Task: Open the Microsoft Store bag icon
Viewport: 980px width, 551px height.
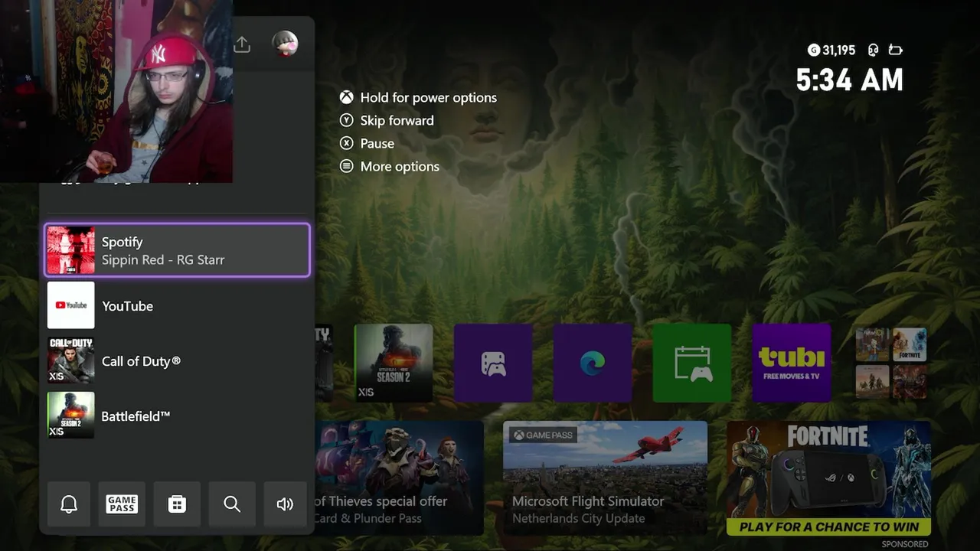Action: (x=177, y=504)
